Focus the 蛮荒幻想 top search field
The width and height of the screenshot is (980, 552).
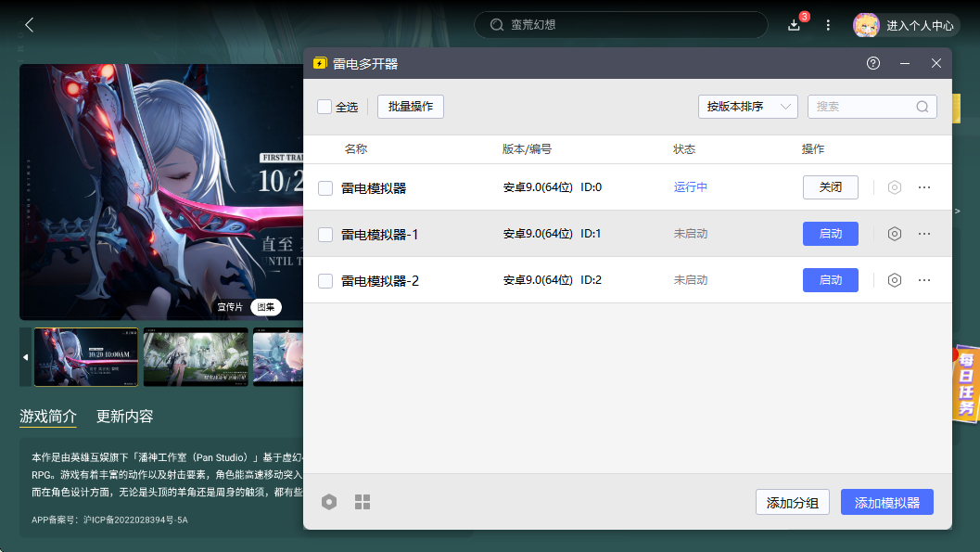click(620, 25)
